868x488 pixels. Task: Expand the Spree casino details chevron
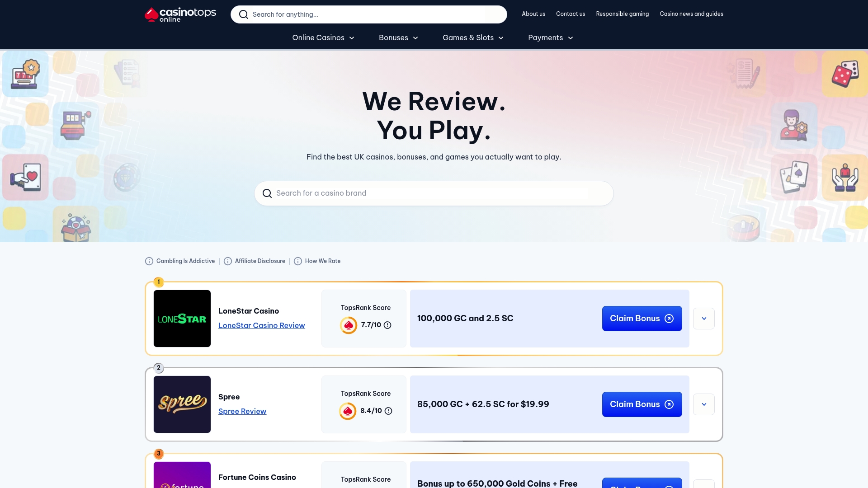(x=704, y=404)
